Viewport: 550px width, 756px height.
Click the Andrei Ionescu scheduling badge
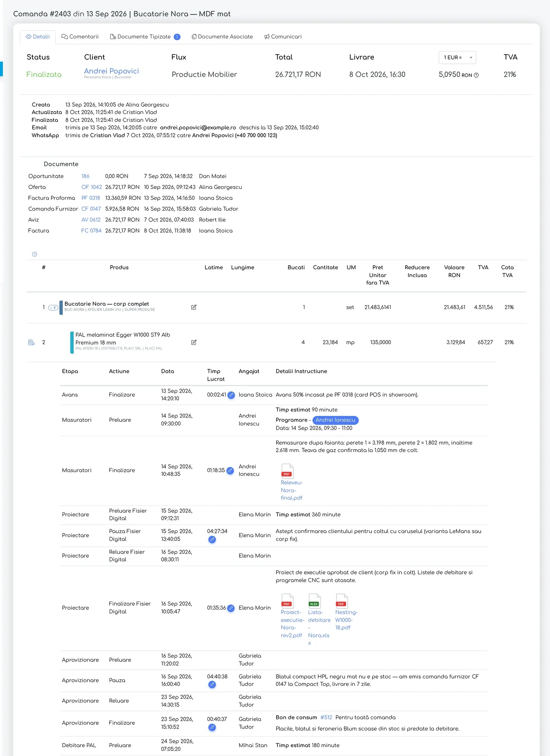coord(335,420)
